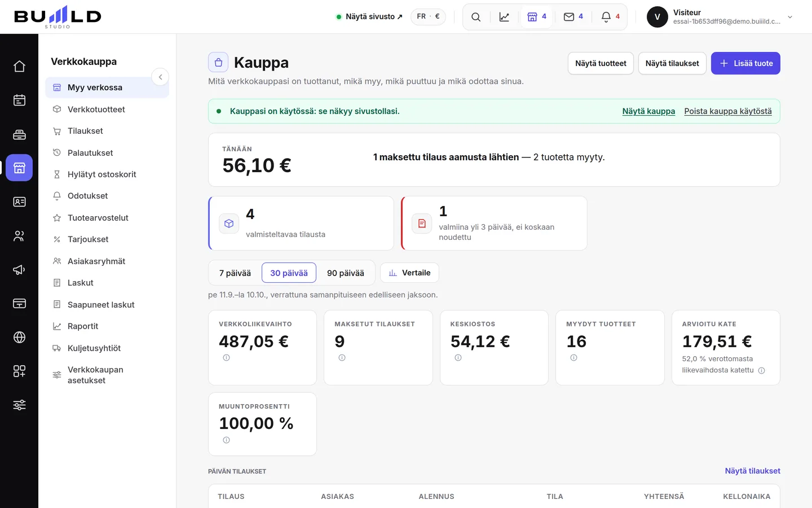The width and height of the screenshot is (812, 508).
Task: Click the Näytä tuotteet button
Action: (601, 63)
